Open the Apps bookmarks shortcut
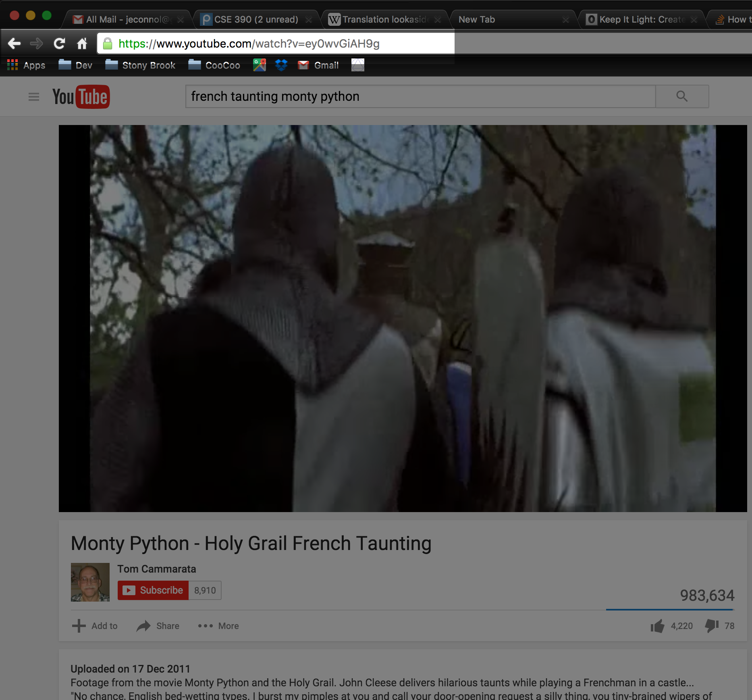The width and height of the screenshot is (752, 700). 26,65
